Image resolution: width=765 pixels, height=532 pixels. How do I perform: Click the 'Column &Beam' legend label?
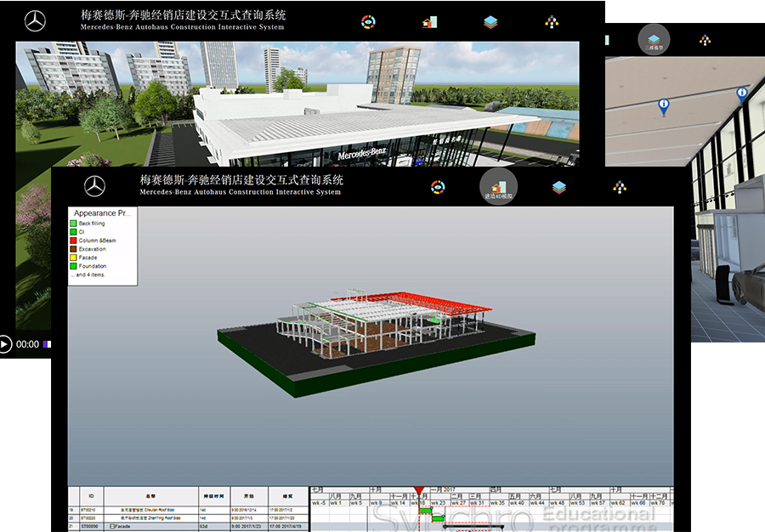pos(98,241)
